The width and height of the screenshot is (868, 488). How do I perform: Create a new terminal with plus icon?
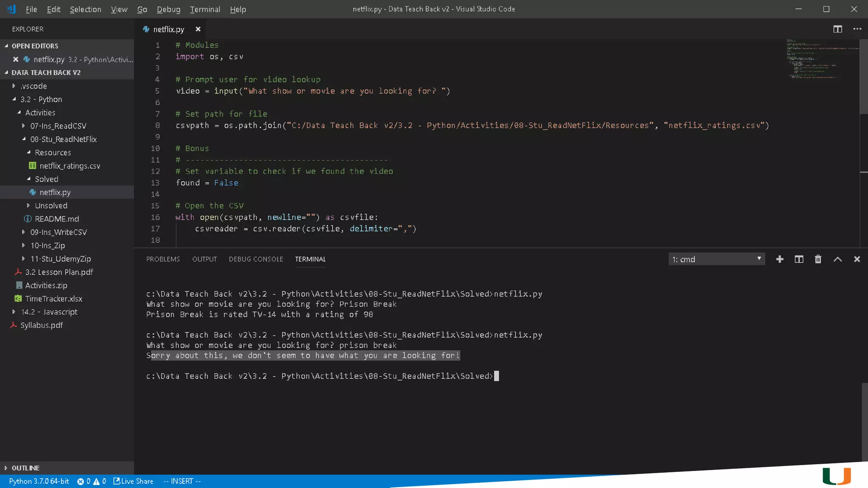point(779,259)
